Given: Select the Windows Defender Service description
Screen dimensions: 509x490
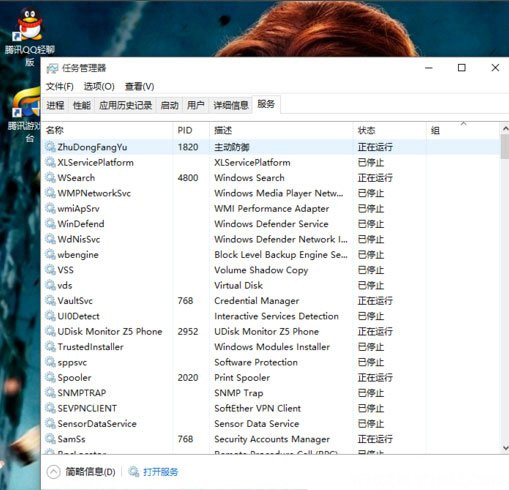Looking at the screenshot, I should coord(271,224).
